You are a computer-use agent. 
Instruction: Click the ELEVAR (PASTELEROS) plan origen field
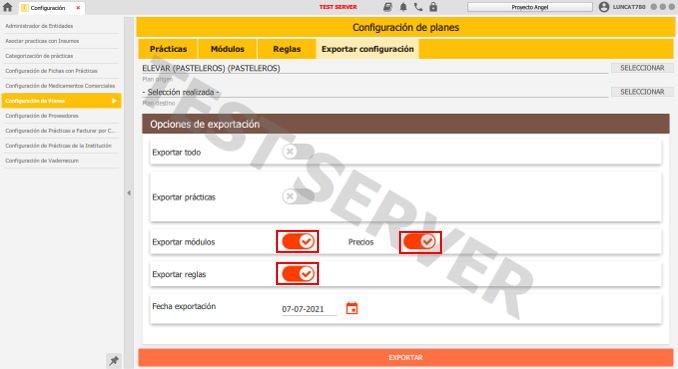point(375,68)
